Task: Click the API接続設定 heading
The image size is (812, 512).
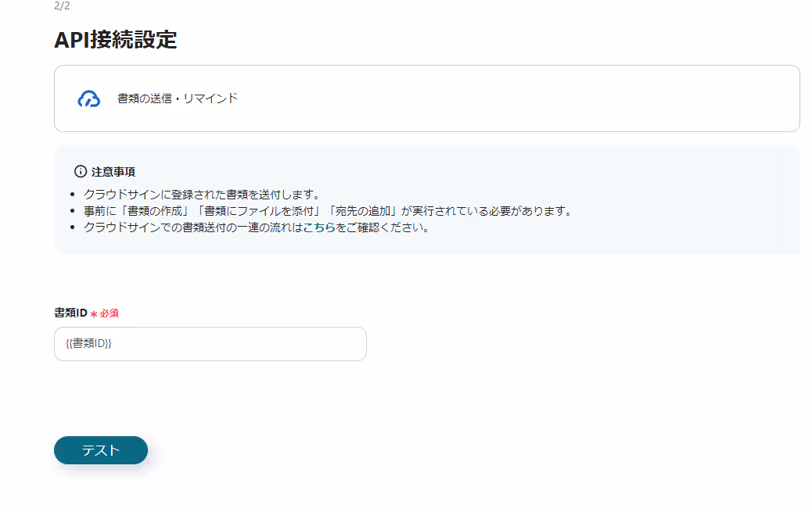Action: point(116,40)
